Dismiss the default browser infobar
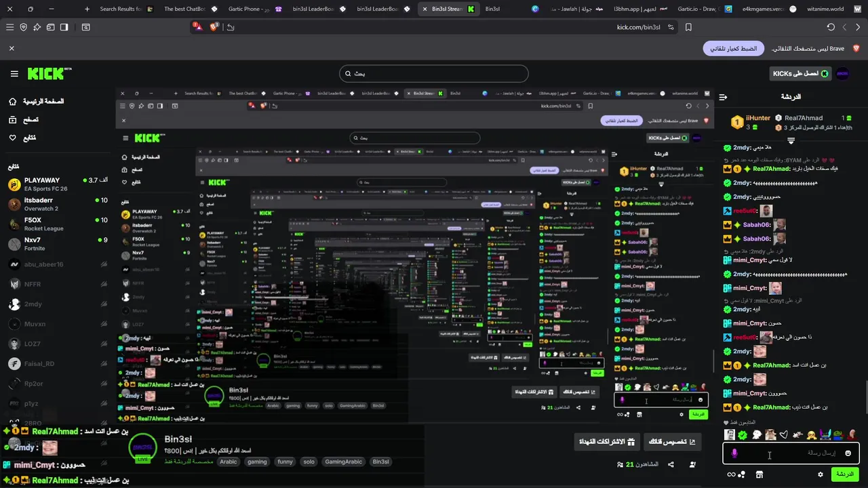The width and height of the screenshot is (868, 488). (x=12, y=49)
